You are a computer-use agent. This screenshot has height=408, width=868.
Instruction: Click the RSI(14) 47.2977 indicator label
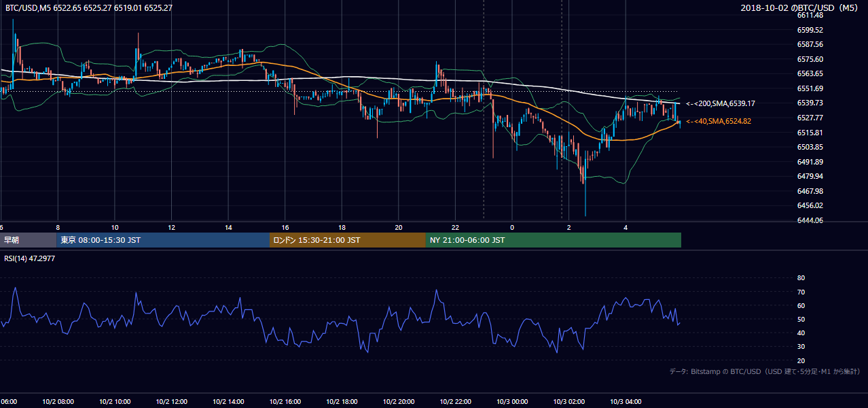pyautogui.click(x=30, y=259)
